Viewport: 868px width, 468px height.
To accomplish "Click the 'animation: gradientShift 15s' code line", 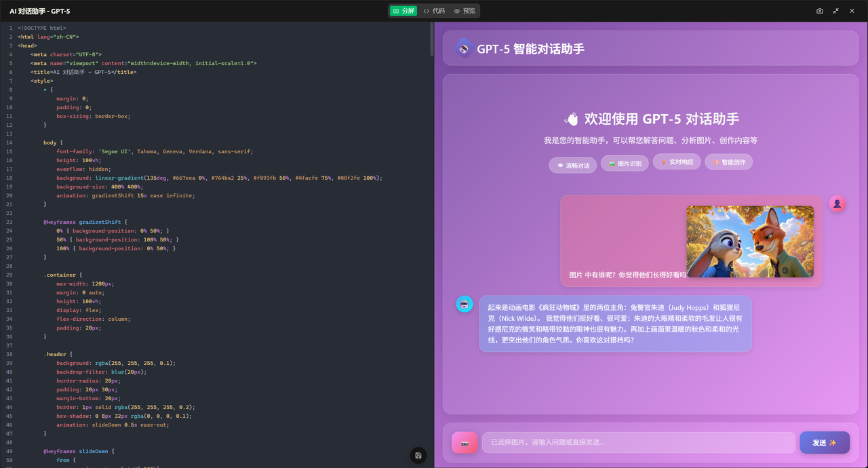I will pos(125,195).
